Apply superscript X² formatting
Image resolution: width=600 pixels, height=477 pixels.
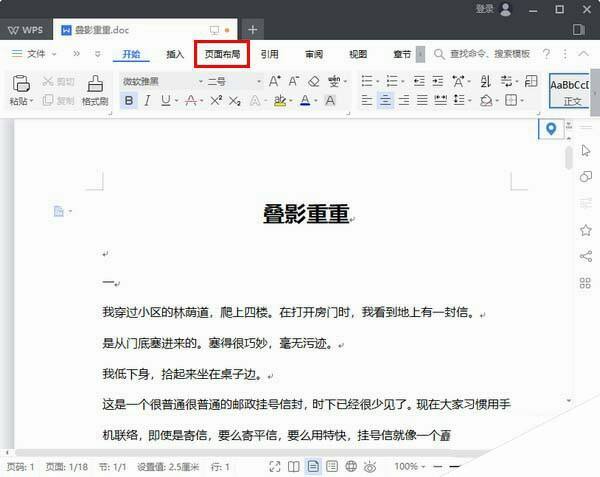pos(216,101)
